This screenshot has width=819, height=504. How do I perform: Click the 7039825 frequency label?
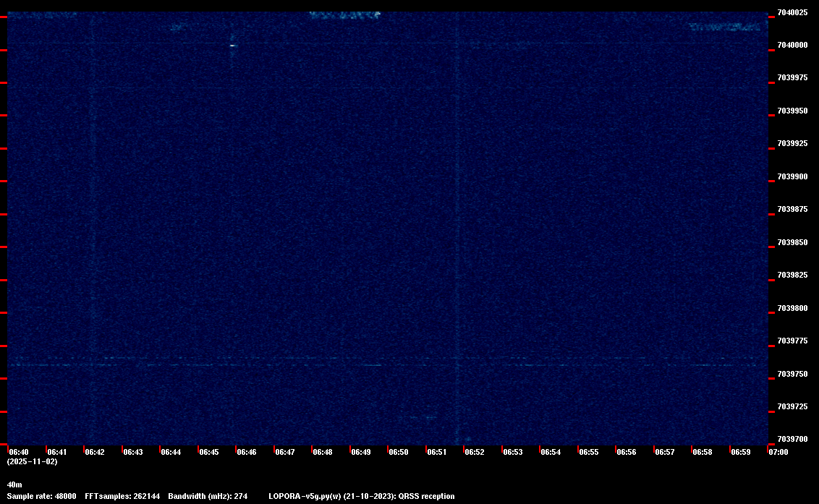[x=792, y=275]
